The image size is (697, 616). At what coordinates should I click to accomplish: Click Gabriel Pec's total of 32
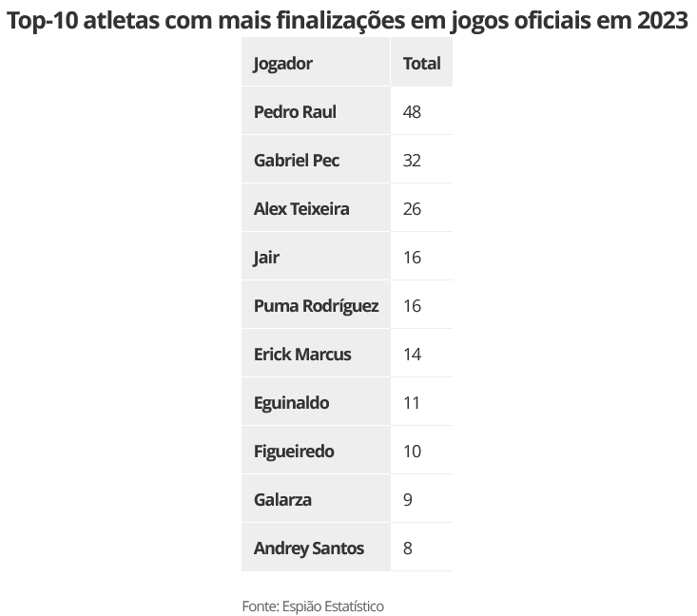(412, 161)
